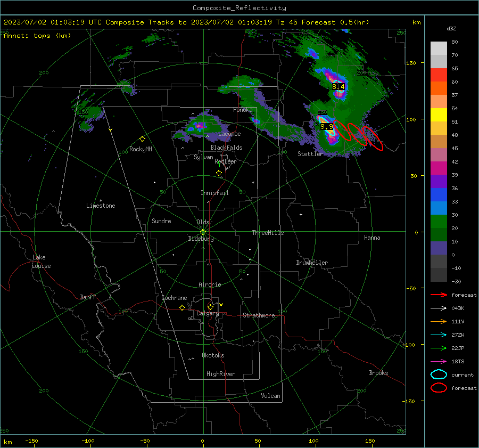Click the Ponoka city label
Screen dimensions: 479x448
click(243, 110)
